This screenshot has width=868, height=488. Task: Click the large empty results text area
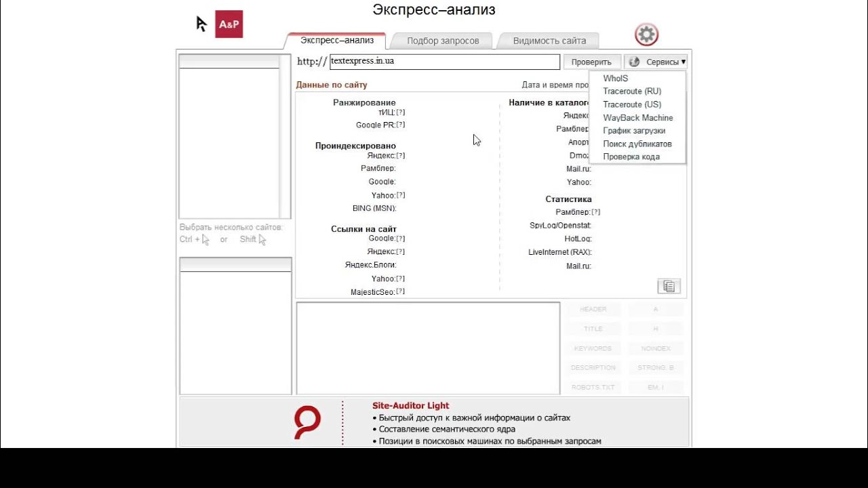click(x=428, y=348)
